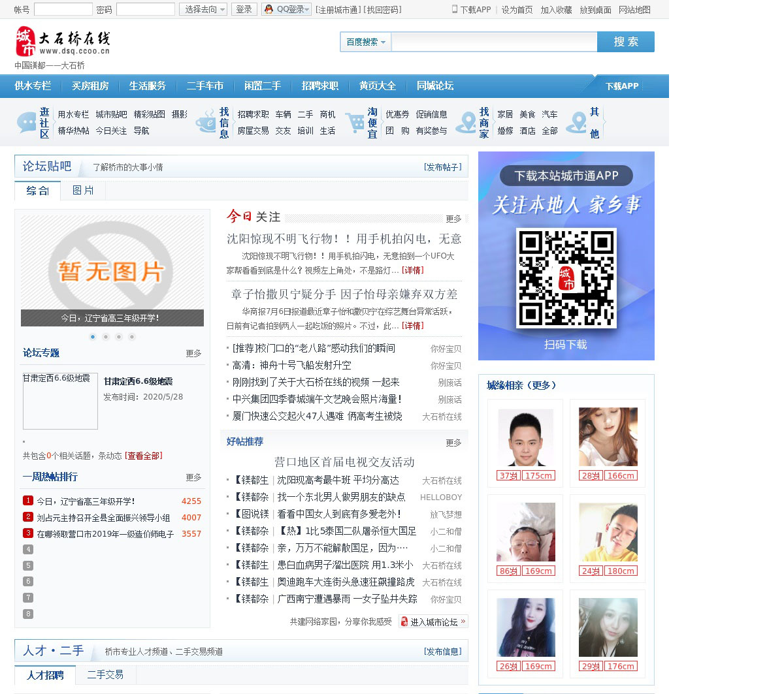The width and height of the screenshot is (784, 694).
Task: Click 更多 next to 好帖推荐
Action: (x=453, y=443)
